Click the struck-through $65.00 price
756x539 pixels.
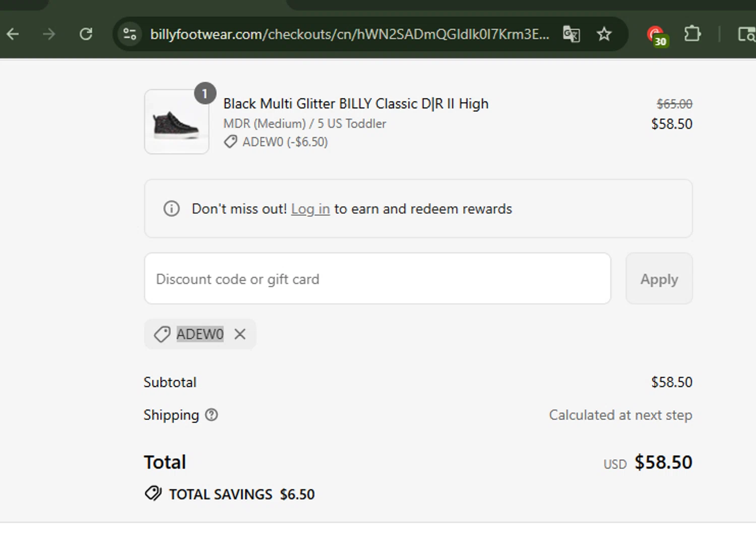pos(674,104)
